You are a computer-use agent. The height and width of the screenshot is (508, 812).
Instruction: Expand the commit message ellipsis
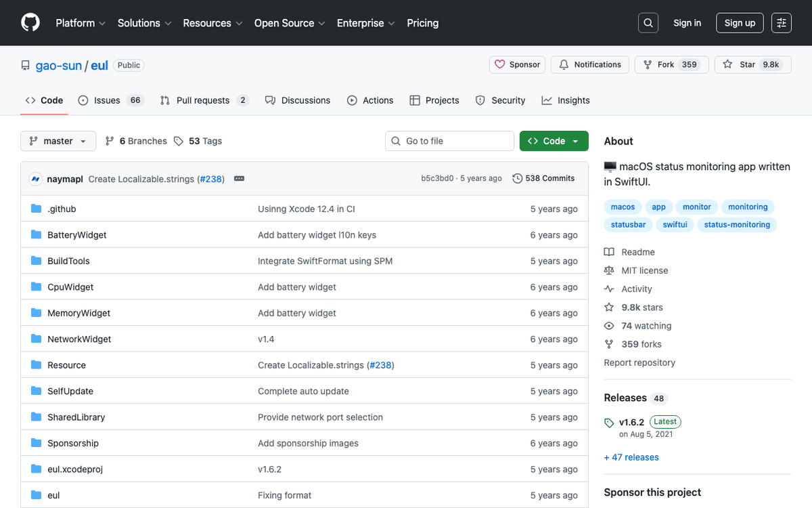[239, 178]
